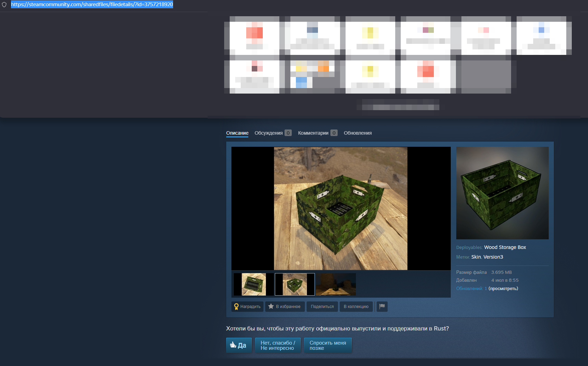Screen dimensions: 588x366
Task: Click the Поделиться button
Action: 322,306
